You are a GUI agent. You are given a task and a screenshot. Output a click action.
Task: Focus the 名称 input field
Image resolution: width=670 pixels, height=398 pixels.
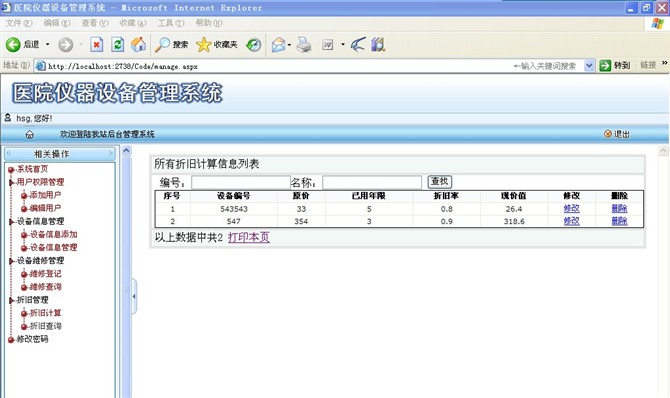[372, 183]
